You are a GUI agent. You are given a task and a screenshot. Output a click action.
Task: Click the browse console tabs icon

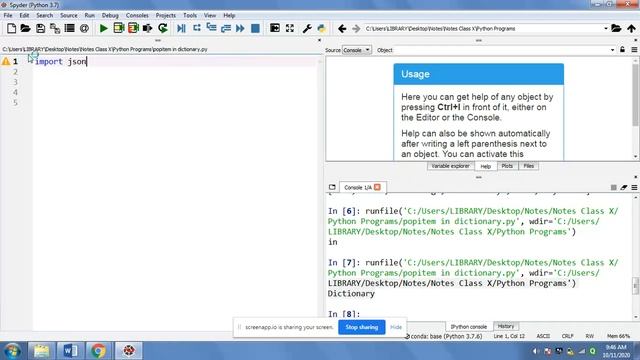click(x=332, y=187)
